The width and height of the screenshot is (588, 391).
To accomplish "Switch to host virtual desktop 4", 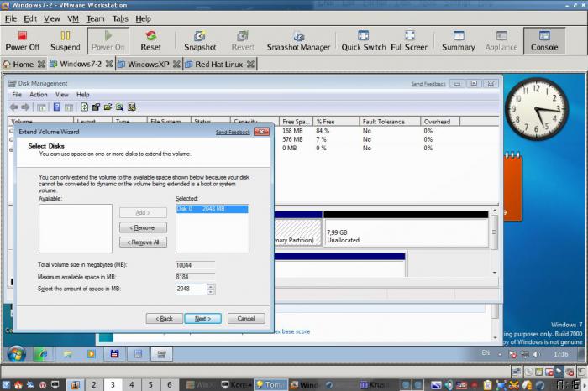I will point(132,384).
